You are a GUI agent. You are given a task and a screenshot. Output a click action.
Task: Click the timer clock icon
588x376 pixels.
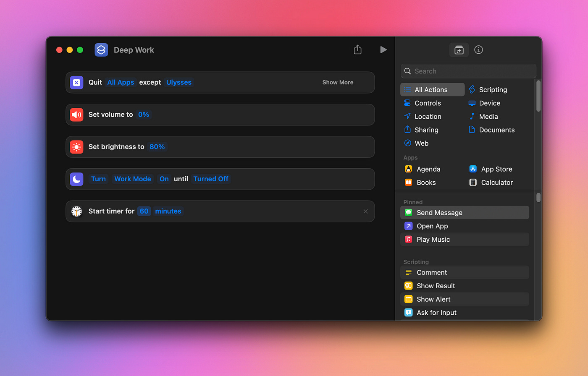[x=76, y=211]
